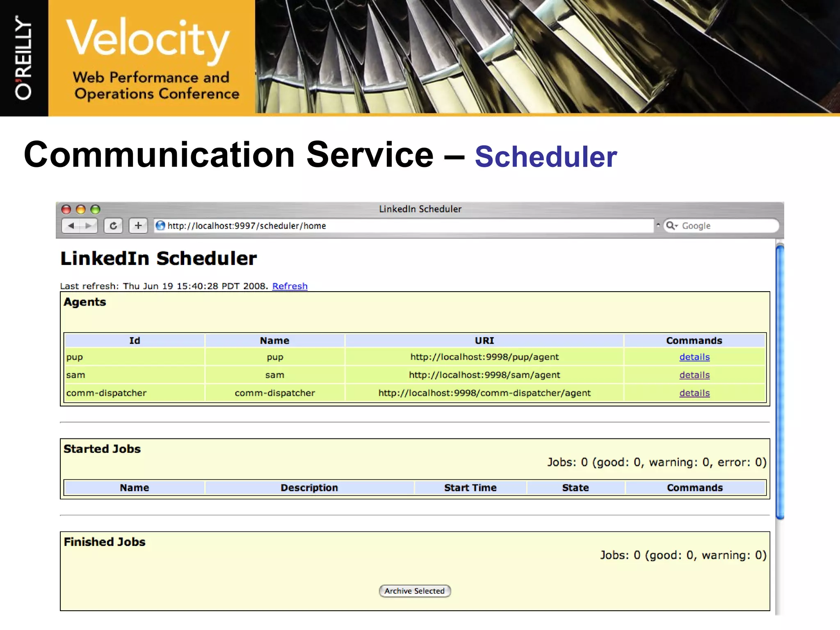The width and height of the screenshot is (840, 630).
Task: Click the Started Jobs section heading
Action: click(x=102, y=449)
